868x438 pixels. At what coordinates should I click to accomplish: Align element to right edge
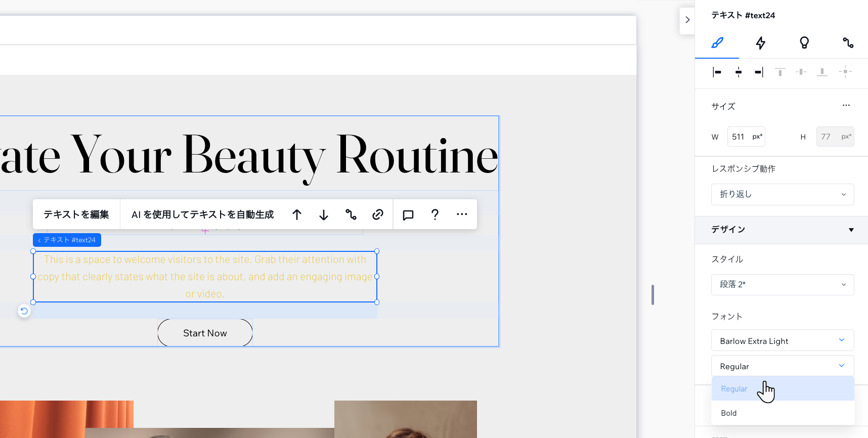(759, 72)
